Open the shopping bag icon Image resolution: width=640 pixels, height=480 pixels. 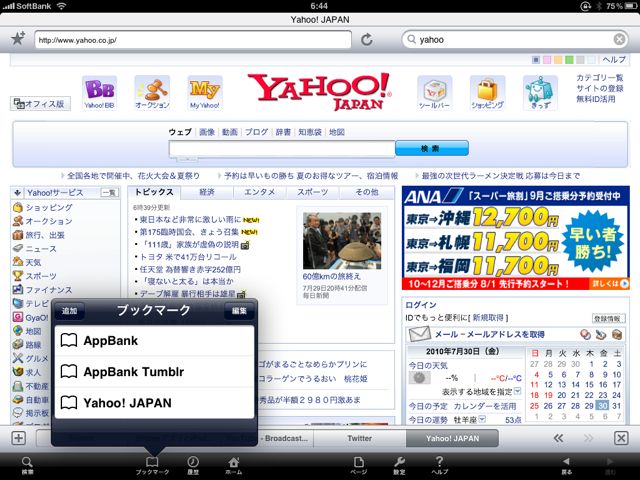487,93
